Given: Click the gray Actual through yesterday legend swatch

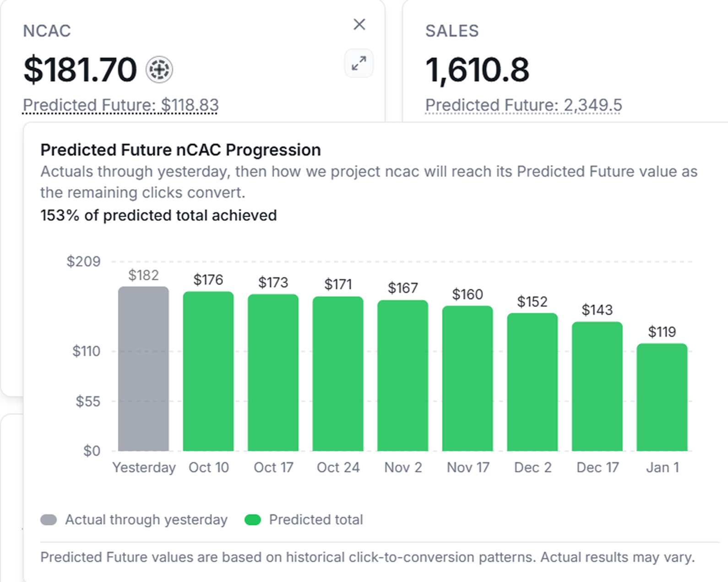Looking at the screenshot, I should pos(49,520).
